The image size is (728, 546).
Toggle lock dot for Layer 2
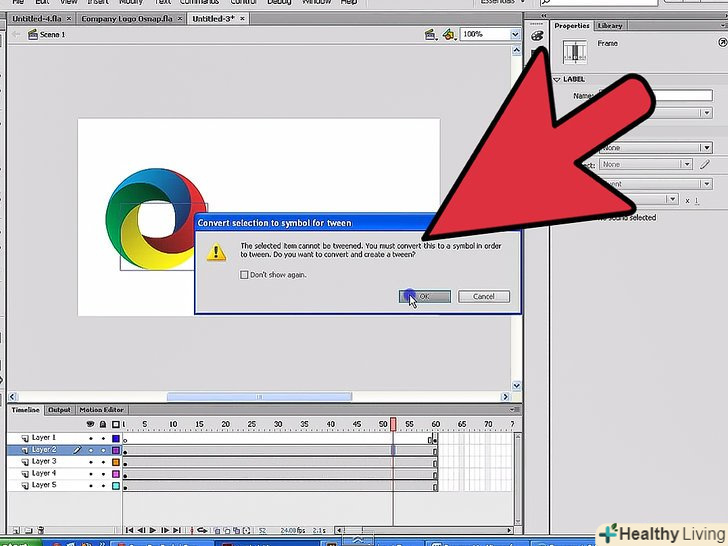[x=103, y=450]
